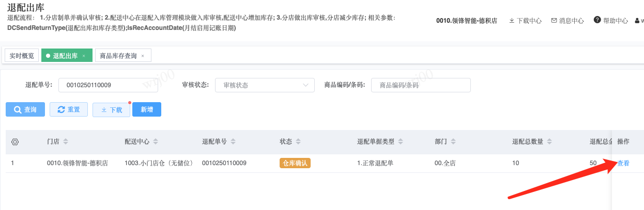Sort the 部门 column
The image size is (644, 210).
(x=454, y=142)
